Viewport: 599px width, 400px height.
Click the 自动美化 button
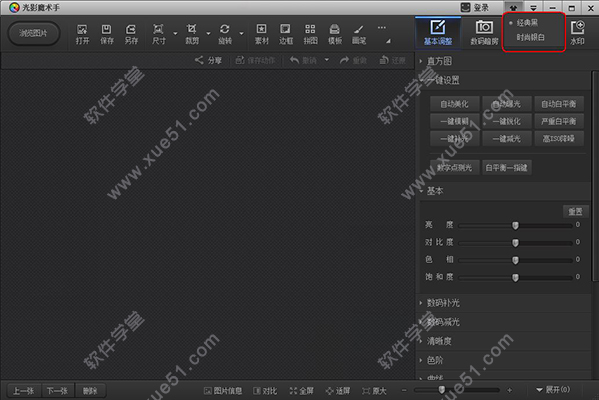(454, 104)
